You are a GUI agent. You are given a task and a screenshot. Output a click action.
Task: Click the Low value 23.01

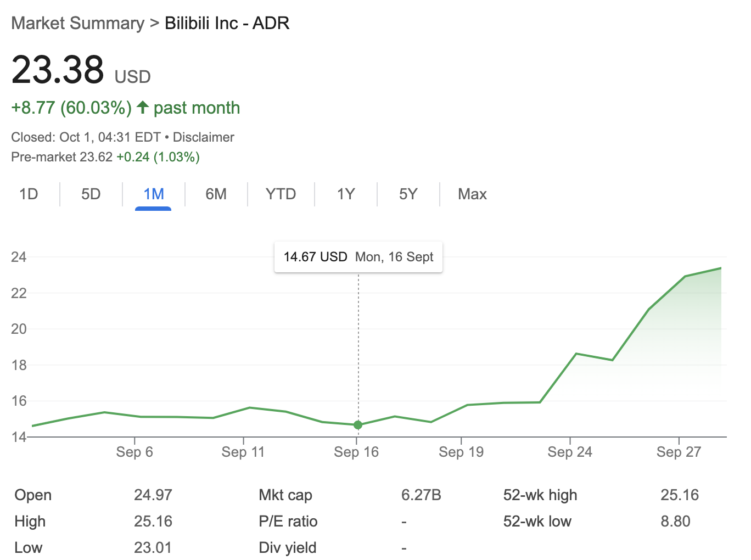click(153, 548)
